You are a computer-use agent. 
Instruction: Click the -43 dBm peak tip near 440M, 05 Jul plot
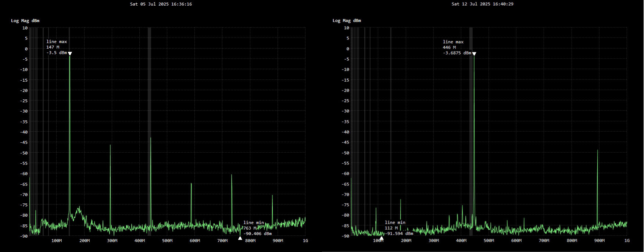[x=151, y=138]
